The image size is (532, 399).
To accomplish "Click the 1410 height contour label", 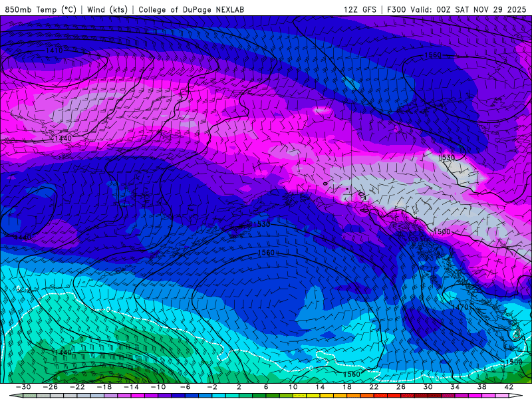I will pos(55,51).
